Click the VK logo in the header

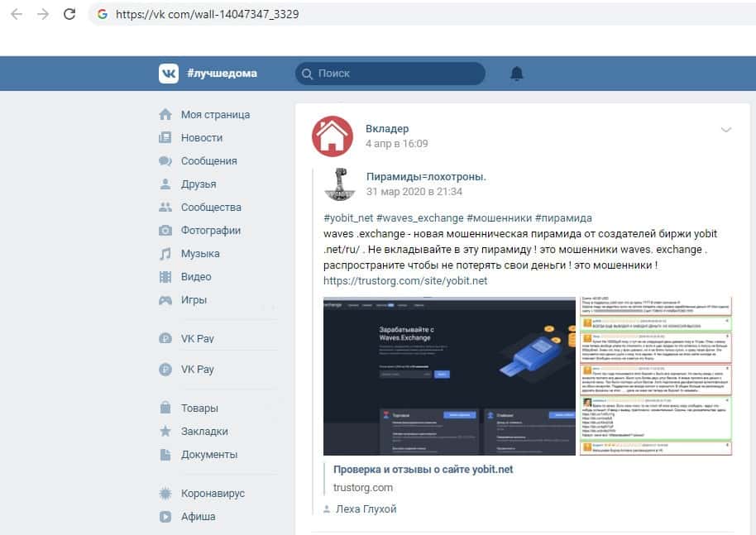(x=169, y=74)
